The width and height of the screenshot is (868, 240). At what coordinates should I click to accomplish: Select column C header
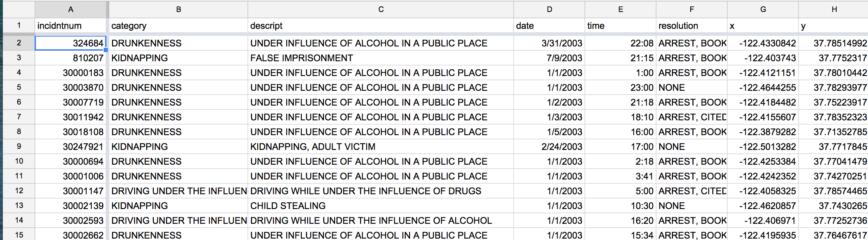click(x=381, y=10)
